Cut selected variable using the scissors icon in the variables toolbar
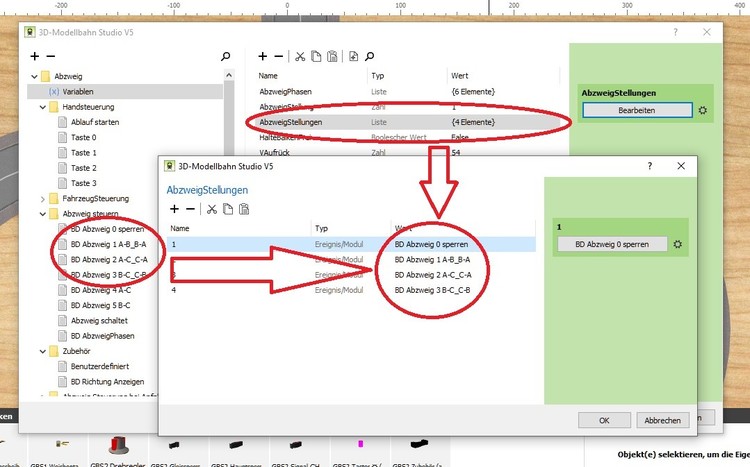This screenshot has width=750, height=467. [300, 56]
